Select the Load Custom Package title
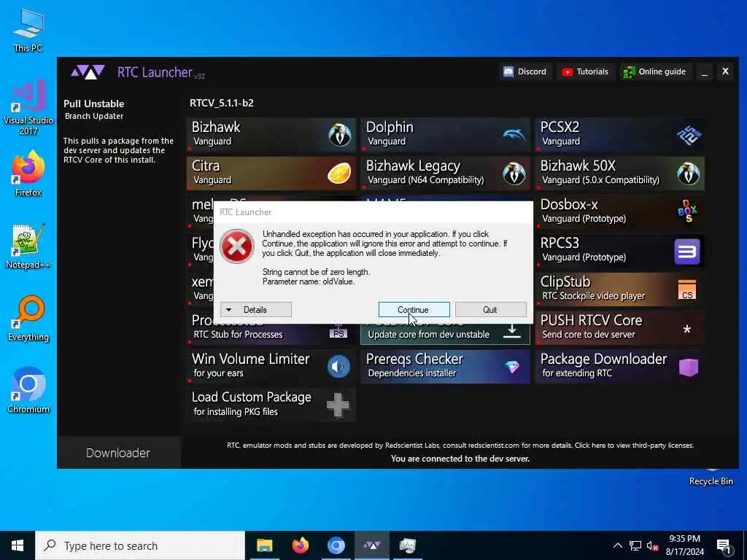 click(252, 397)
